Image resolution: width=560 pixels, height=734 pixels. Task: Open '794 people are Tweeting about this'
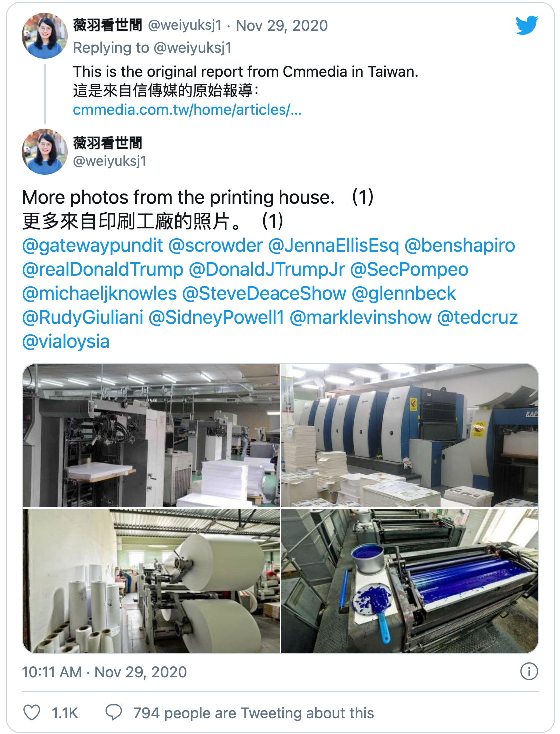[254, 713]
